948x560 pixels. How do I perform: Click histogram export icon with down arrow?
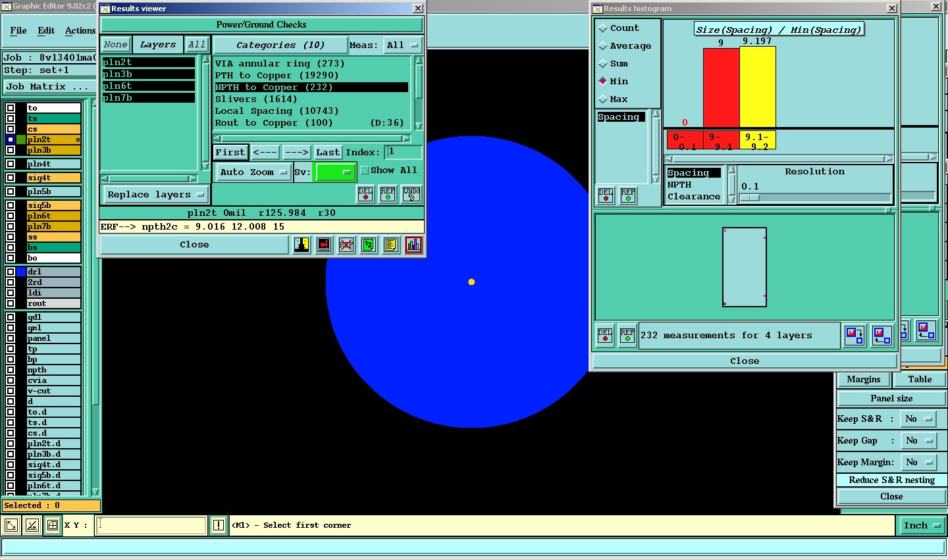(855, 336)
